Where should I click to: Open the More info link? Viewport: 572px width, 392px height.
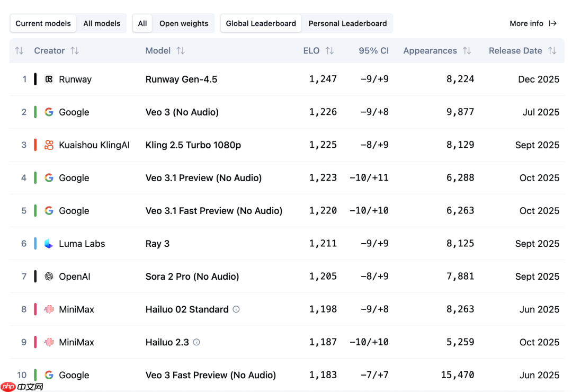point(533,23)
